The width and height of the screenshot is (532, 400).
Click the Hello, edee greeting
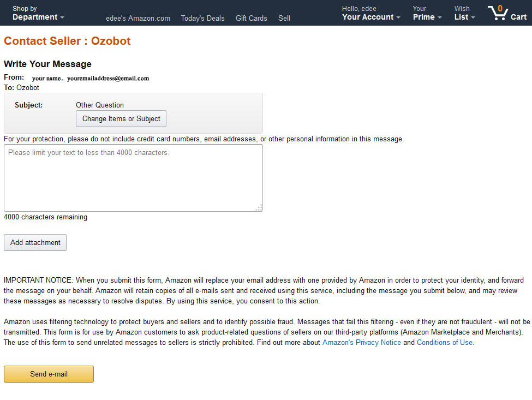[x=359, y=9]
